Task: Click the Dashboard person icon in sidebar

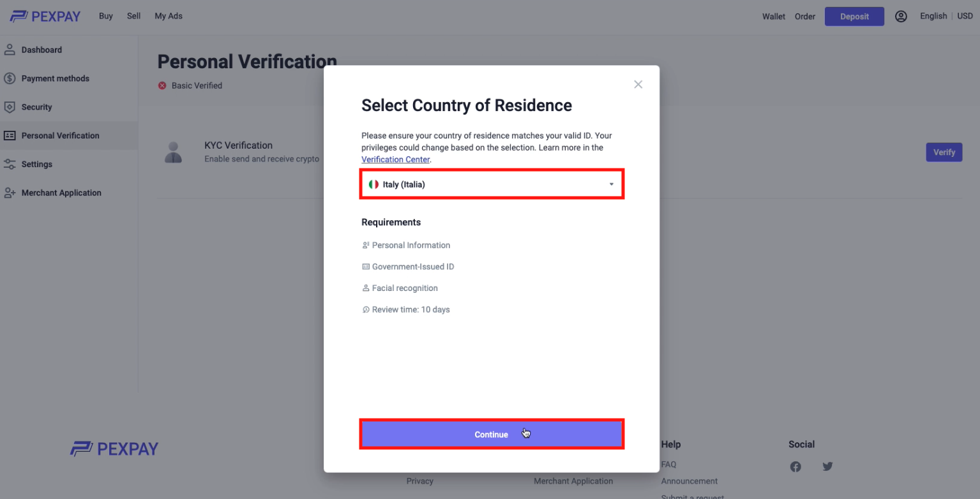Action: tap(10, 50)
